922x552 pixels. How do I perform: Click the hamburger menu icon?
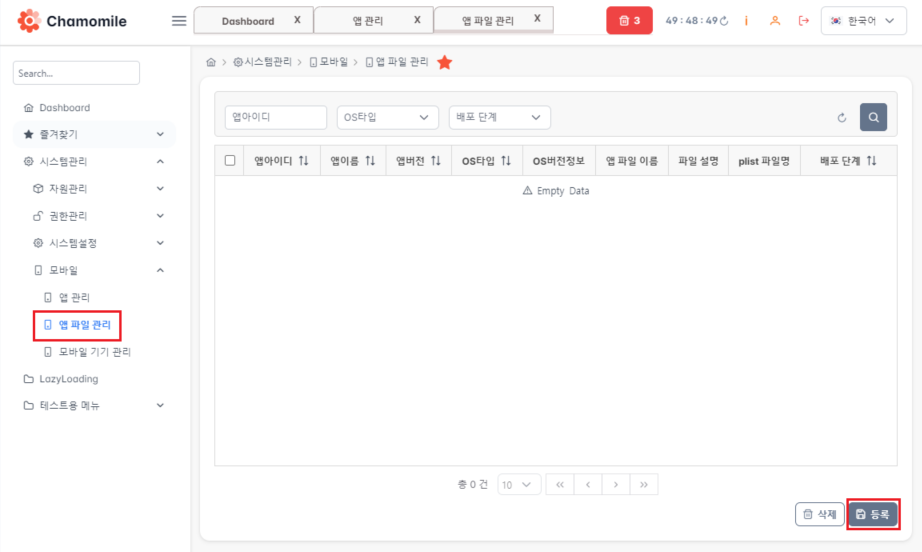coord(179,20)
